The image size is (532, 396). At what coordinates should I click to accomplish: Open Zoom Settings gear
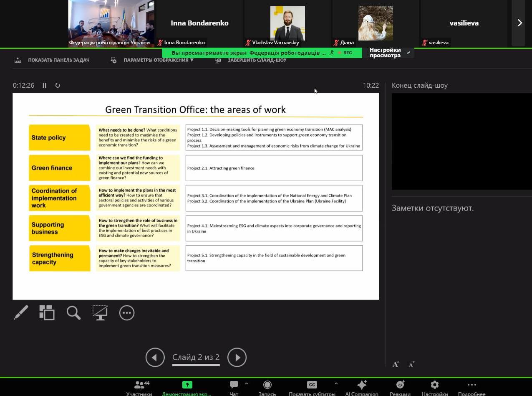pyautogui.click(x=435, y=388)
